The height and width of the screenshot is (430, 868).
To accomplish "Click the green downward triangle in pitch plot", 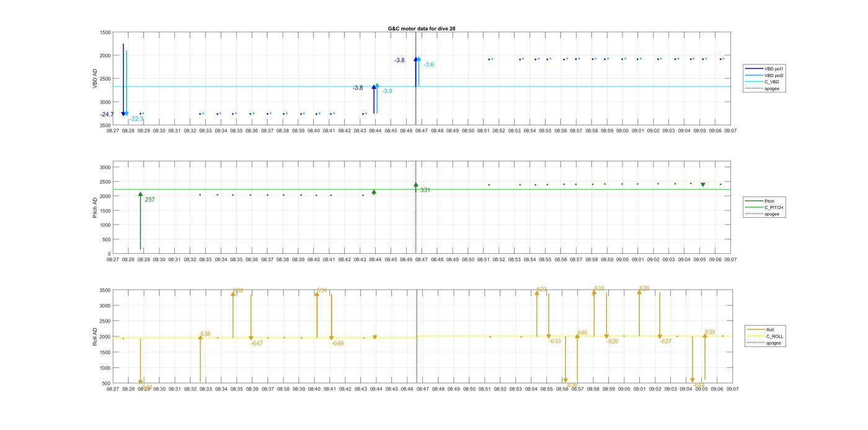I will click(702, 185).
